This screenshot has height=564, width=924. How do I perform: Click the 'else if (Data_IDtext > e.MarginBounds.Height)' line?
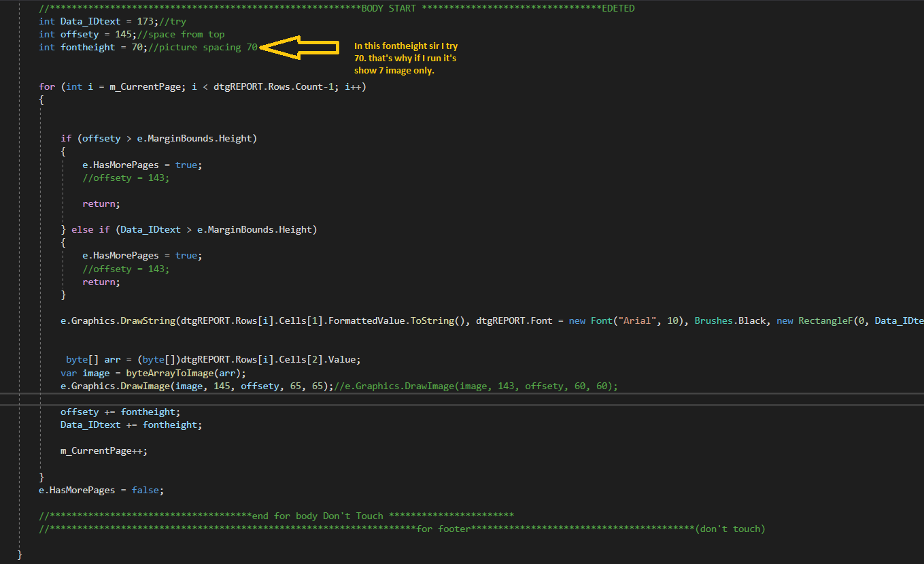tap(194, 229)
